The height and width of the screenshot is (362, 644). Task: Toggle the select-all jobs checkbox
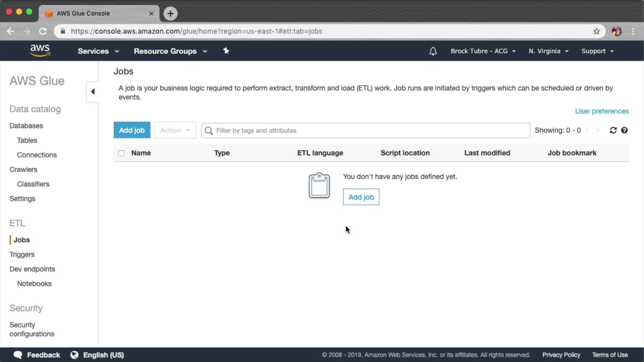pyautogui.click(x=121, y=153)
